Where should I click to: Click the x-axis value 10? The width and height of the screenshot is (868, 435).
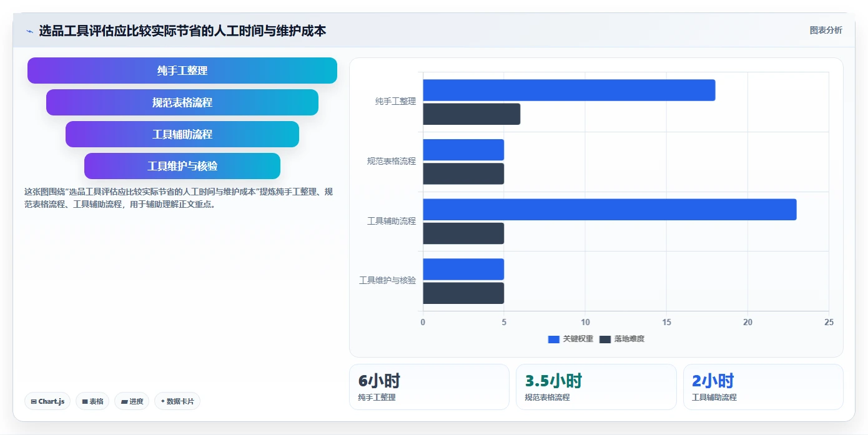pos(585,322)
